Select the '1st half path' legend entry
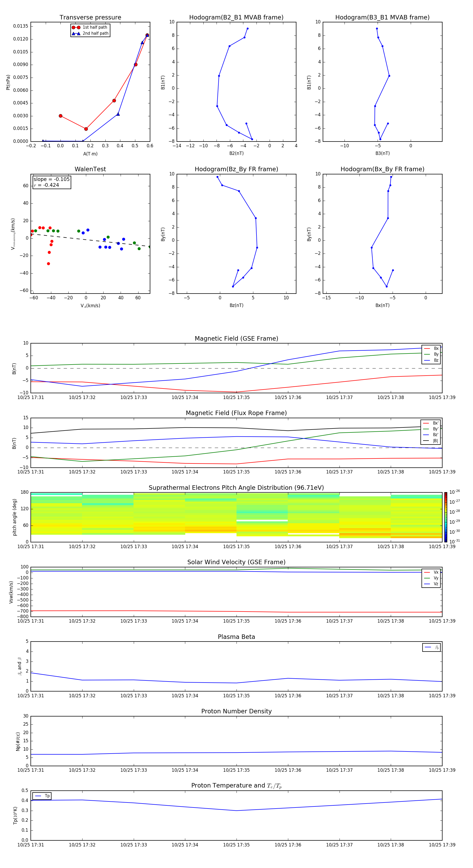Viewport: 473px width, 868px height. pyautogui.click(x=90, y=27)
